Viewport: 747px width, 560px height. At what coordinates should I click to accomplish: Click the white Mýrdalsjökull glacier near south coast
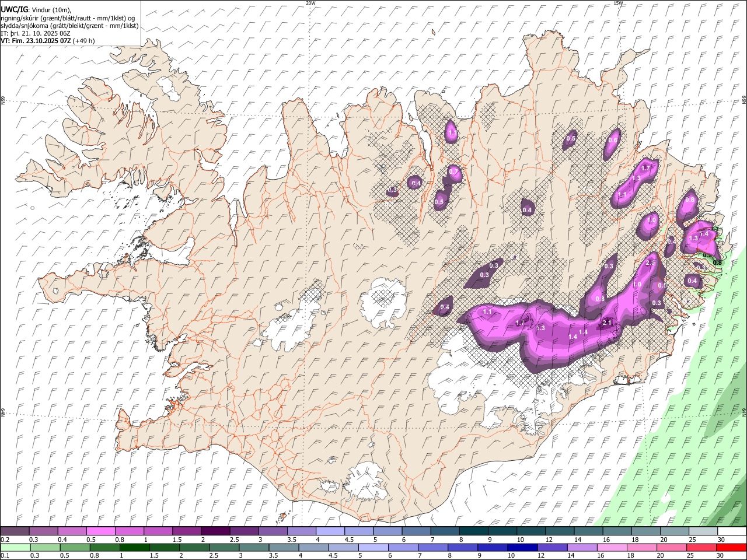[365, 481]
